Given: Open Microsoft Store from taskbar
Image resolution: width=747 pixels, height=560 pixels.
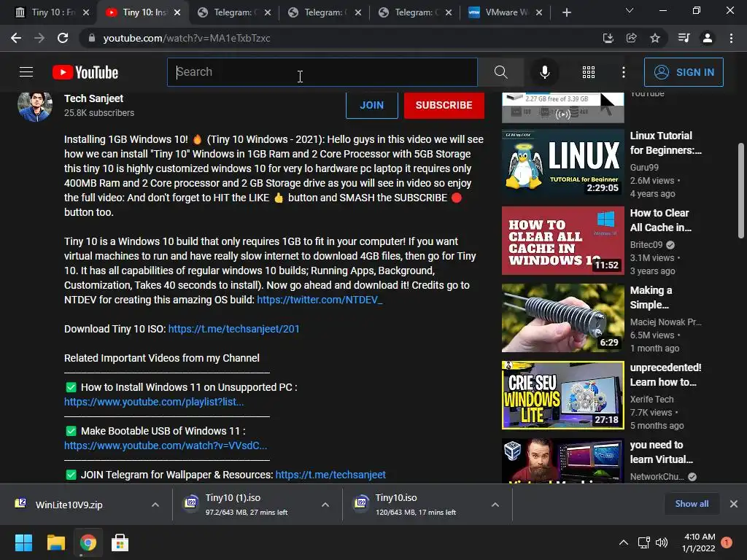Looking at the screenshot, I should click(x=120, y=542).
